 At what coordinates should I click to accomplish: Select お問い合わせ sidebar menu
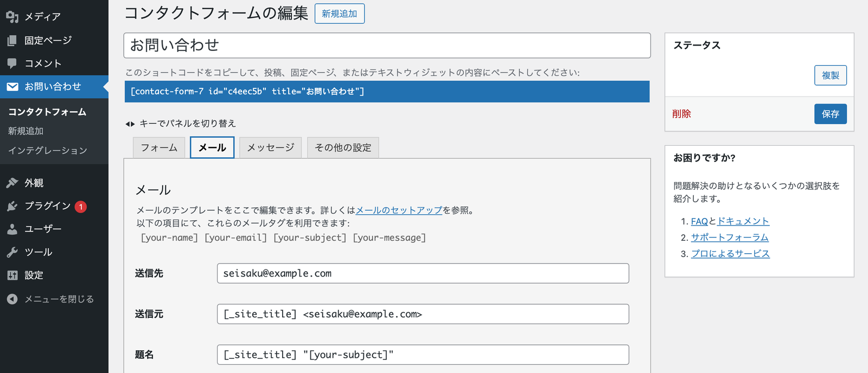(x=54, y=87)
